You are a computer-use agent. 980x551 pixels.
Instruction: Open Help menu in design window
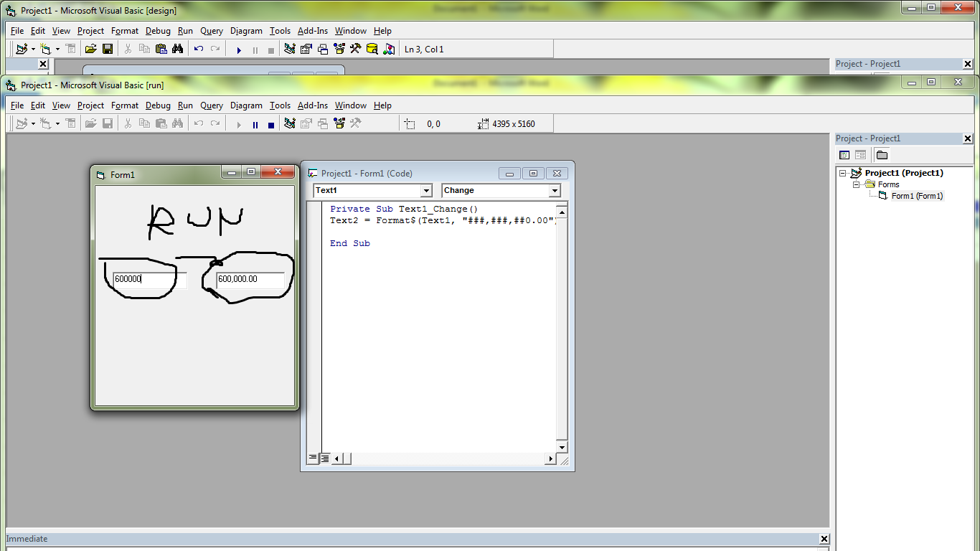coord(382,31)
